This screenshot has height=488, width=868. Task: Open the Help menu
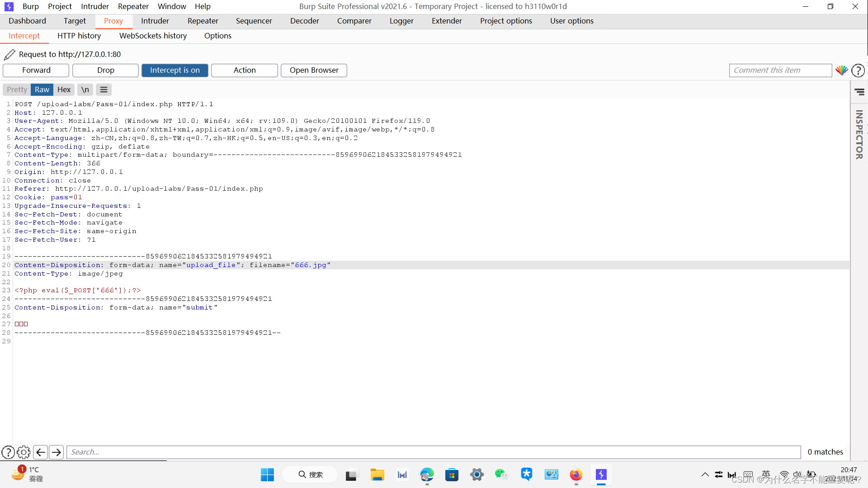[x=203, y=6]
